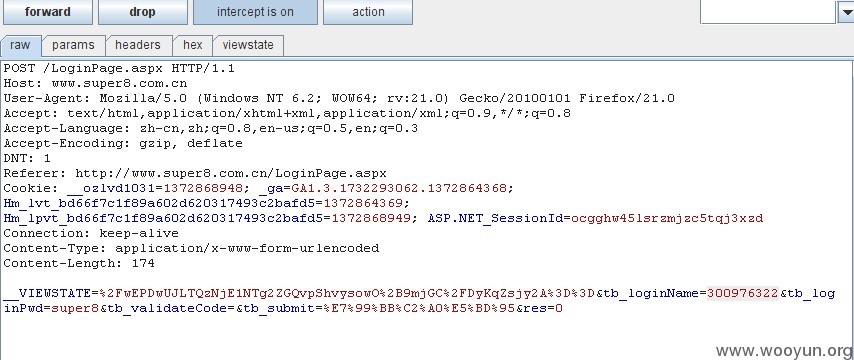Image resolution: width=854 pixels, height=360 pixels.
Task: Click the Host www.super8.com.cn header line
Action: click(95, 83)
